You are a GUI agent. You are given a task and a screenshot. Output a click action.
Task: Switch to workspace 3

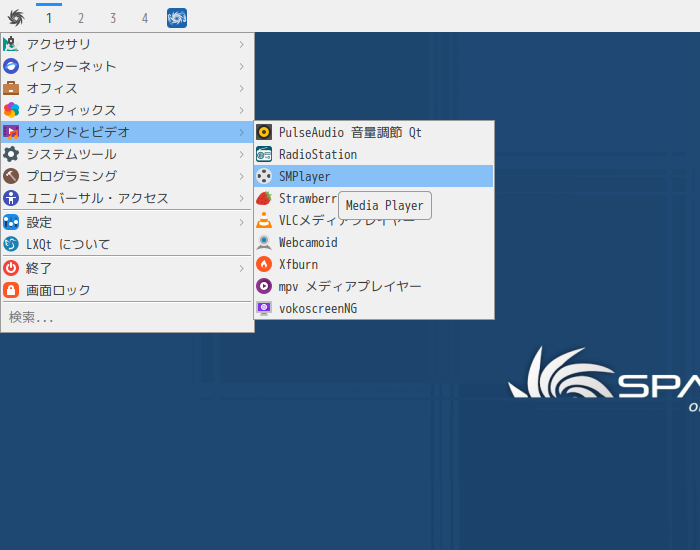113,18
